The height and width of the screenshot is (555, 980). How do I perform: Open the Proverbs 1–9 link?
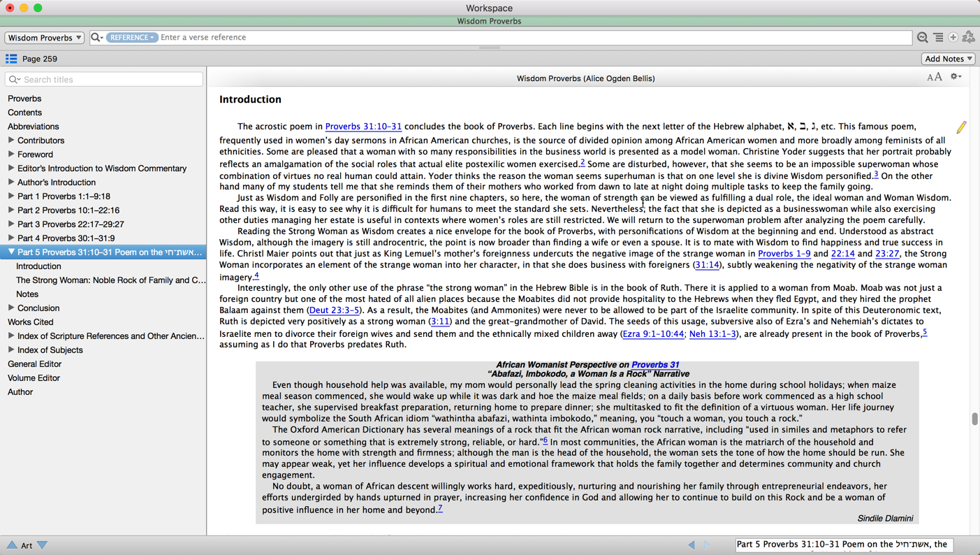pyautogui.click(x=784, y=254)
